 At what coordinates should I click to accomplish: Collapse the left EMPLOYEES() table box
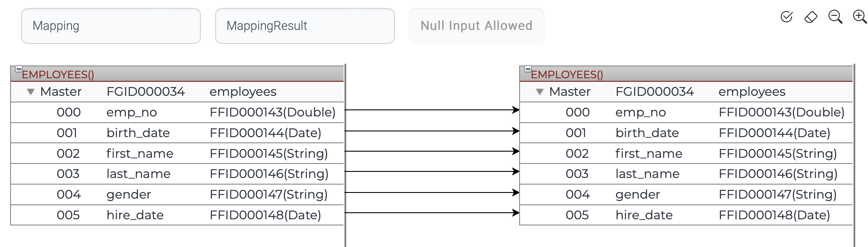(x=18, y=69)
